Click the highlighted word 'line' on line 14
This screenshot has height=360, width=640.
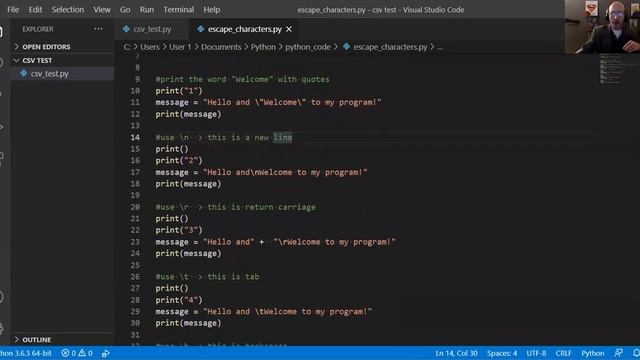[282, 137]
